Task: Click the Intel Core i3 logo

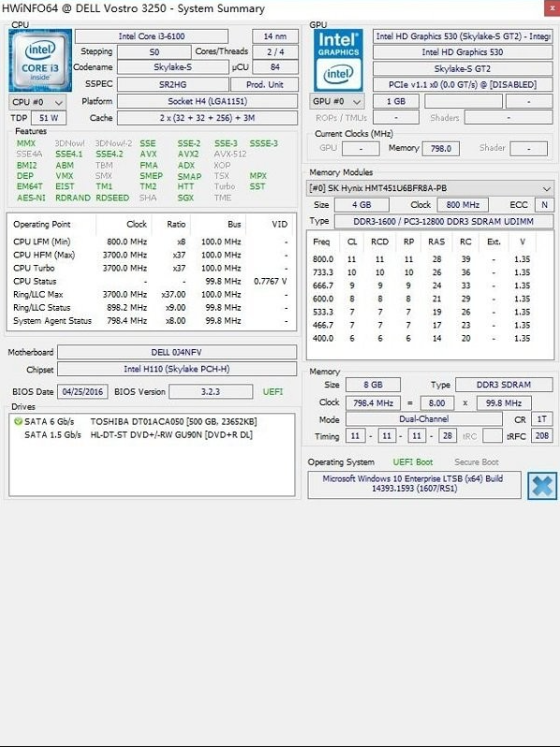Action: (40, 61)
